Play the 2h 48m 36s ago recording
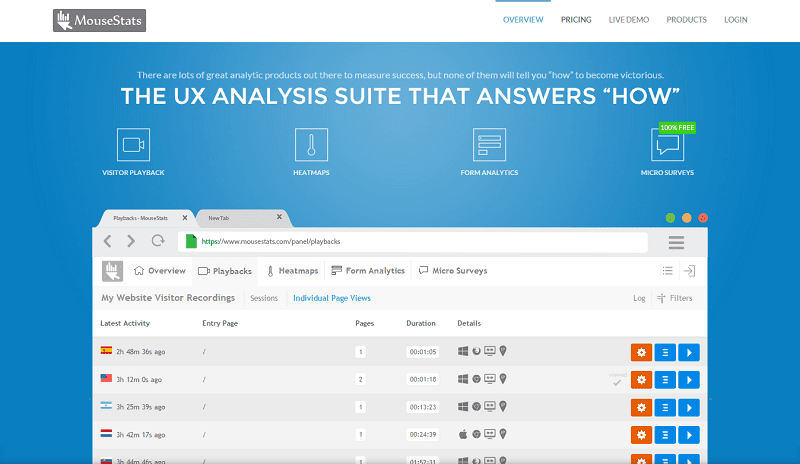The height and width of the screenshot is (464, 800). click(x=689, y=352)
